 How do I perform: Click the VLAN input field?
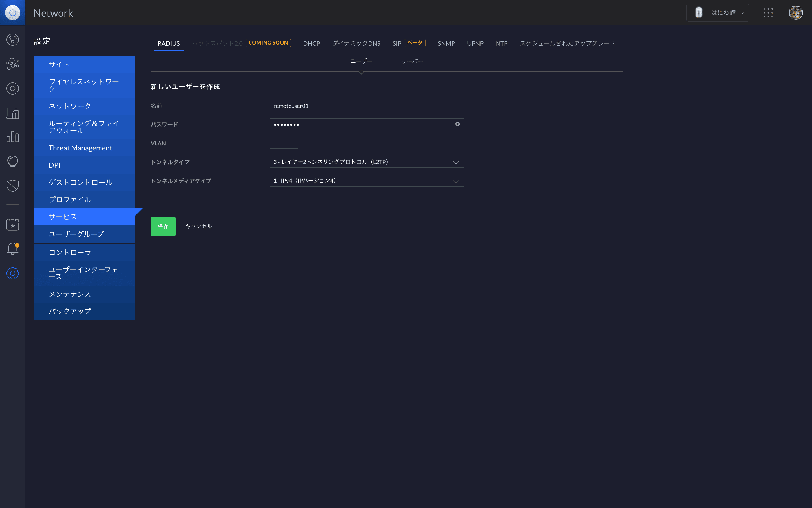pos(284,143)
